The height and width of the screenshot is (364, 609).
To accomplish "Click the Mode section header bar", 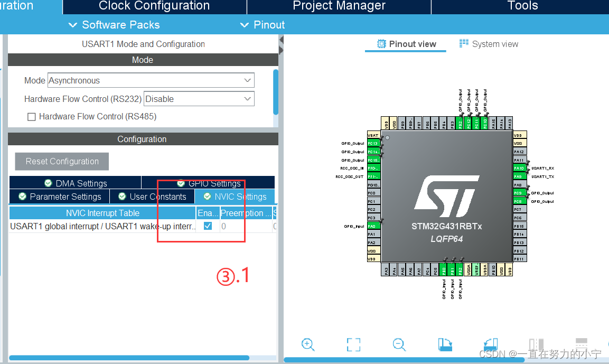I will [143, 60].
